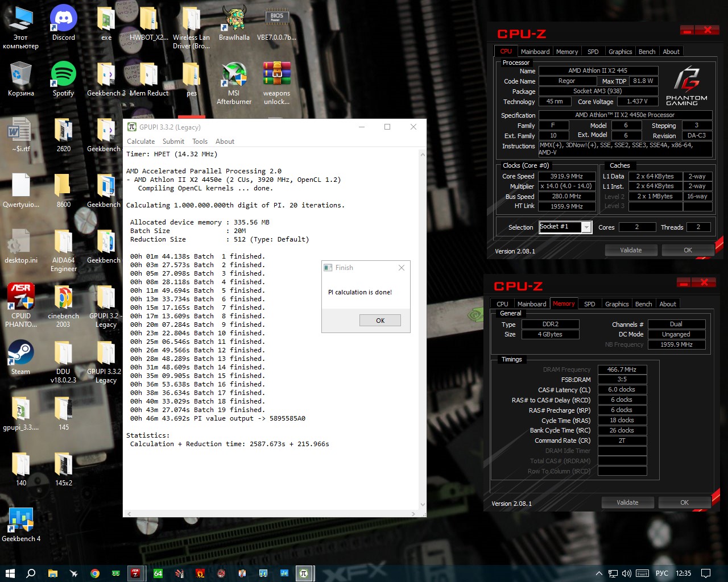
Task: Select the Этот компьютер desktop icon
Action: click(21, 27)
